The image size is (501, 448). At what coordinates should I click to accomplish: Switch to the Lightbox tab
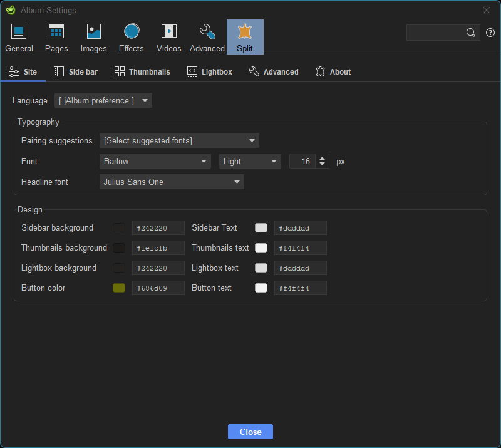coord(210,71)
